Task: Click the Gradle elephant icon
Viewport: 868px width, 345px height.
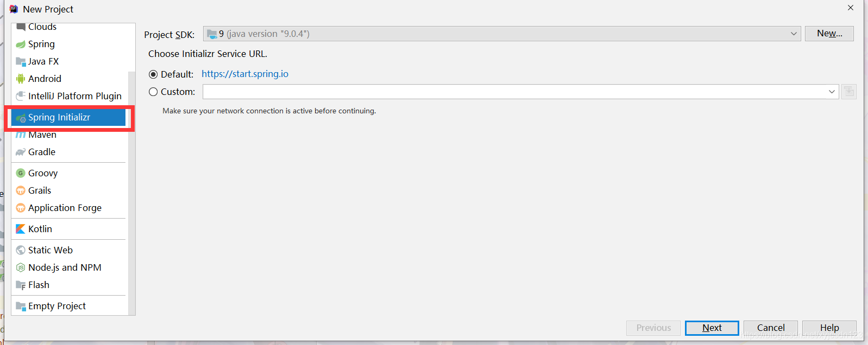Action: pyautogui.click(x=21, y=152)
